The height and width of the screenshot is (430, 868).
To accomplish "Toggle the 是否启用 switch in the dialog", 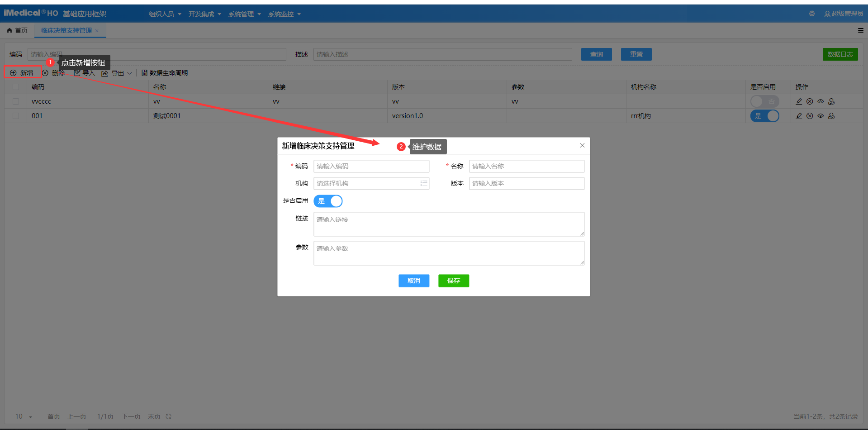I will pyautogui.click(x=328, y=201).
